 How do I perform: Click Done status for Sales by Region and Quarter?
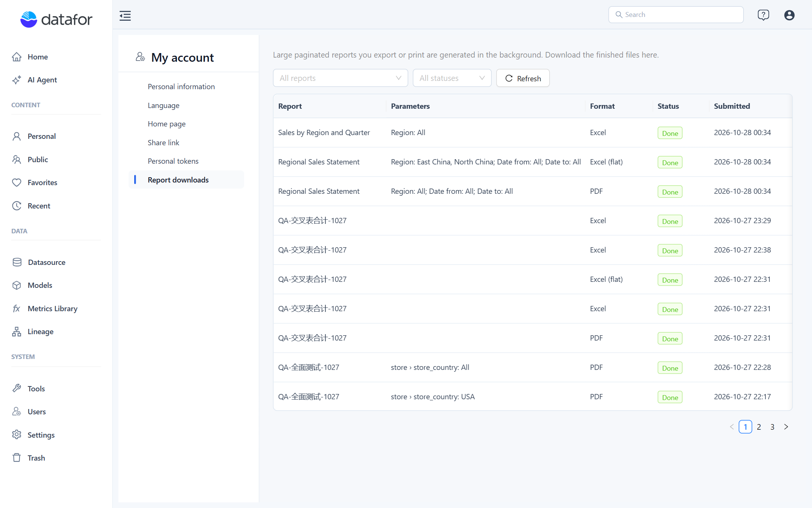click(x=670, y=133)
